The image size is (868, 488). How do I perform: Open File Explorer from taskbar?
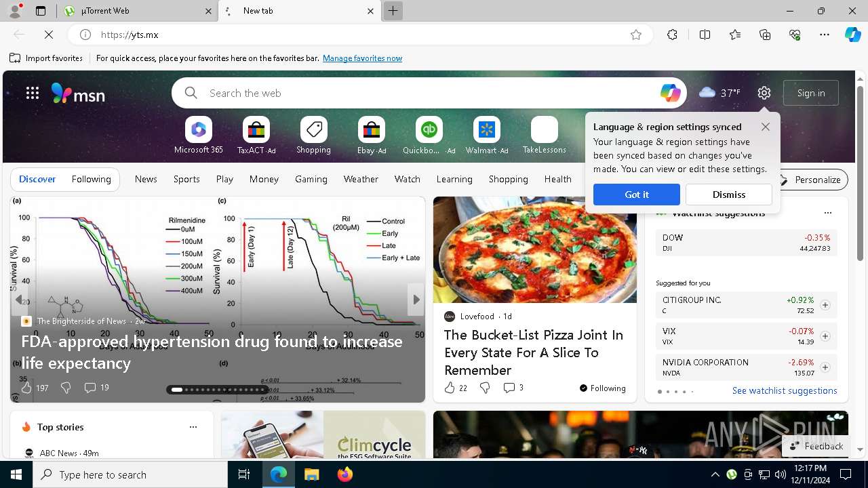pos(311,474)
